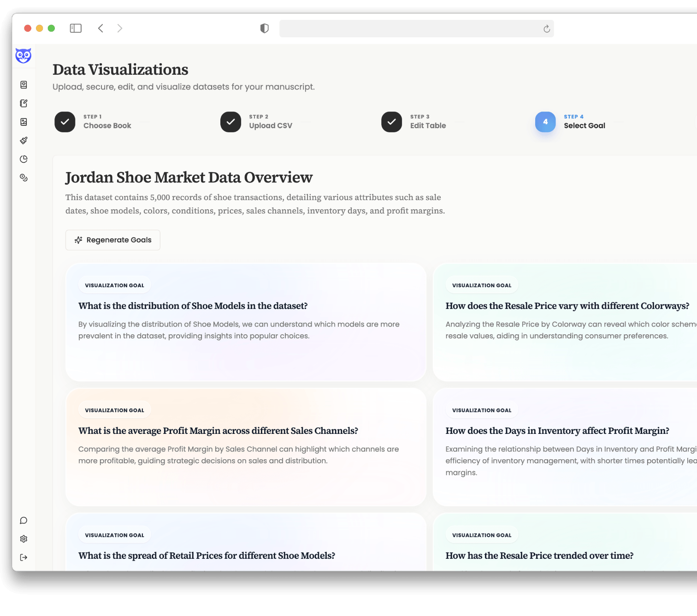
Task: Click 'Examining the relationship between Days in Inventory' text
Action: 571,461
